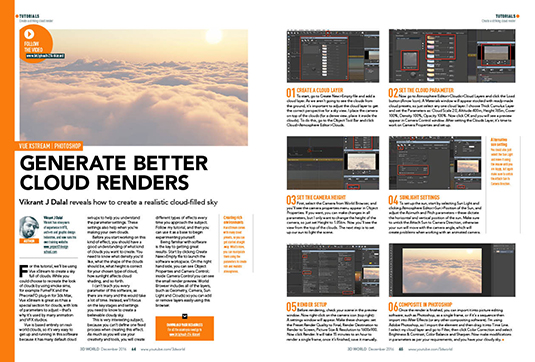Open step 02 Set the Cloud Parameter screenshot
The width and height of the screenshot is (535, 362).
pos(452,56)
